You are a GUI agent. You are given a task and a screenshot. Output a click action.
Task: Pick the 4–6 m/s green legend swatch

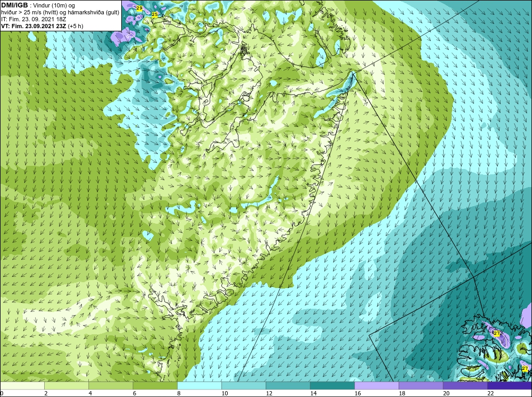click(111, 386)
